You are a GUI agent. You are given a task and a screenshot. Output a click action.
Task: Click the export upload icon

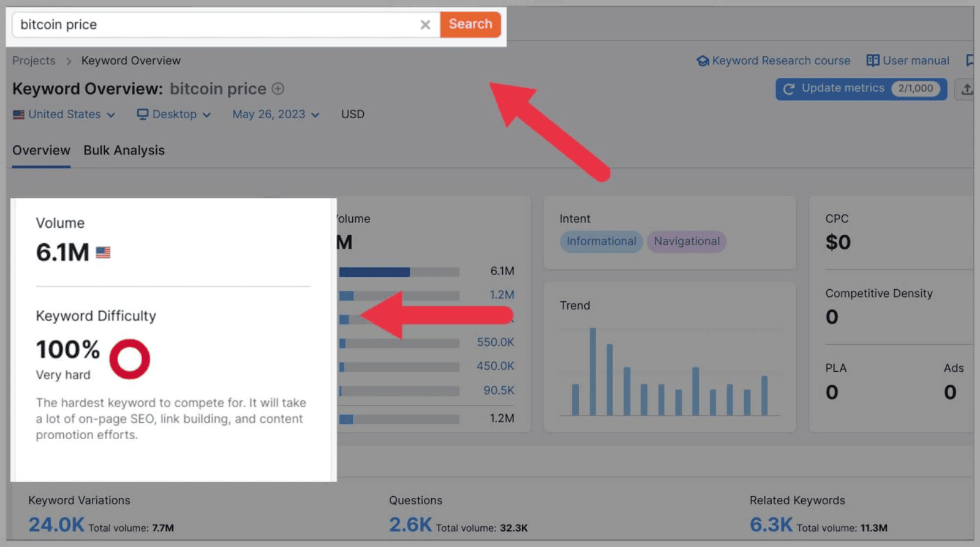coord(967,89)
